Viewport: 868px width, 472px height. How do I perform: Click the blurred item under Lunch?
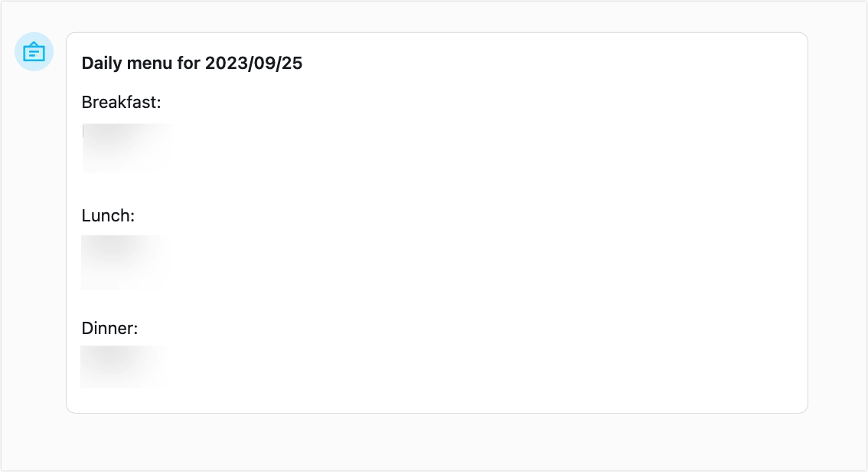tap(122, 262)
